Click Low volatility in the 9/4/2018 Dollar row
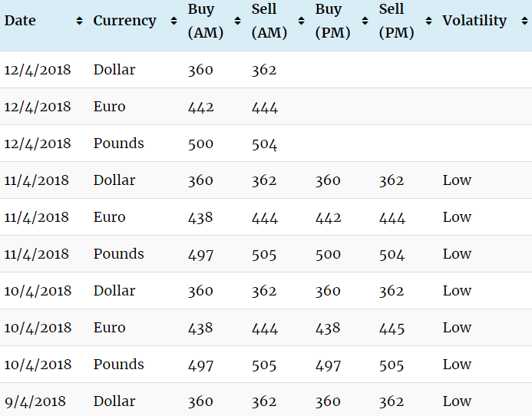Screen dimensions: 532x416 (457, 401)
